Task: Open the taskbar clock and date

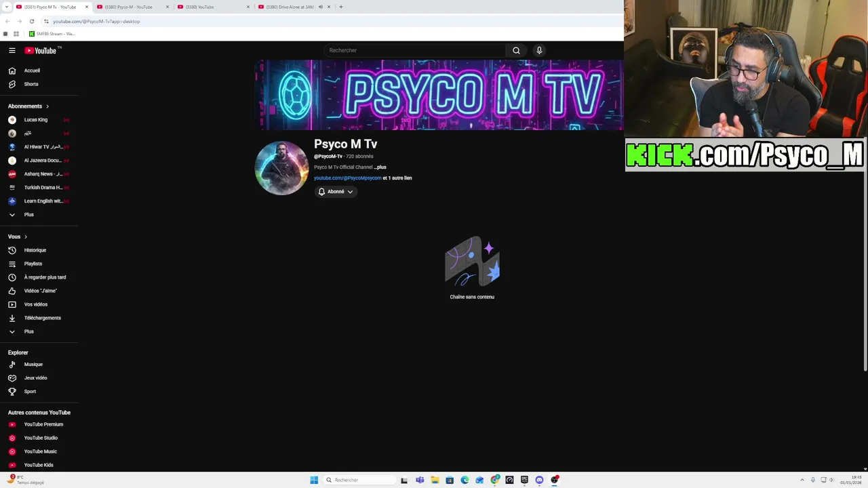Action: coord(850,480)
